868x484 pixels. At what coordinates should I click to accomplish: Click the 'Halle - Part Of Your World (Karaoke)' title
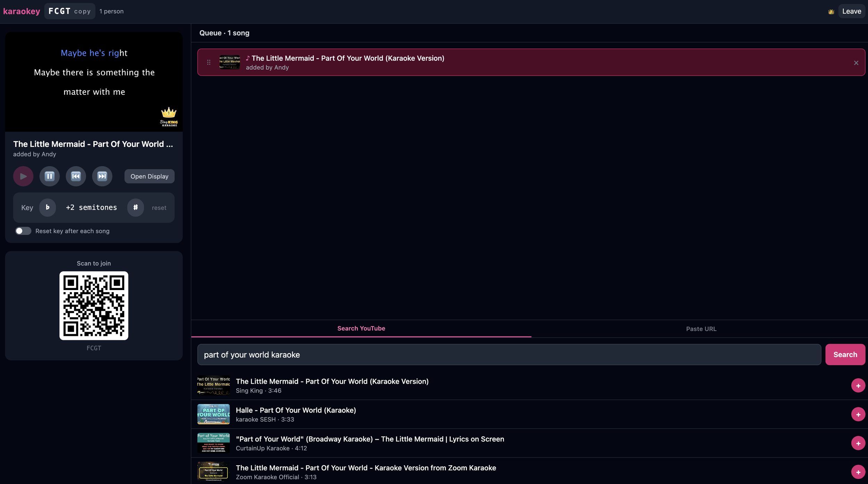pos(296,410)
